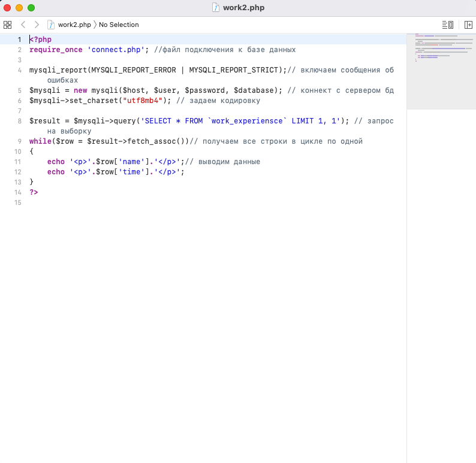Place cursor on the <?php opening tag
The width and height of the screenshot is (476, 463).
click(x=40, y=40)
